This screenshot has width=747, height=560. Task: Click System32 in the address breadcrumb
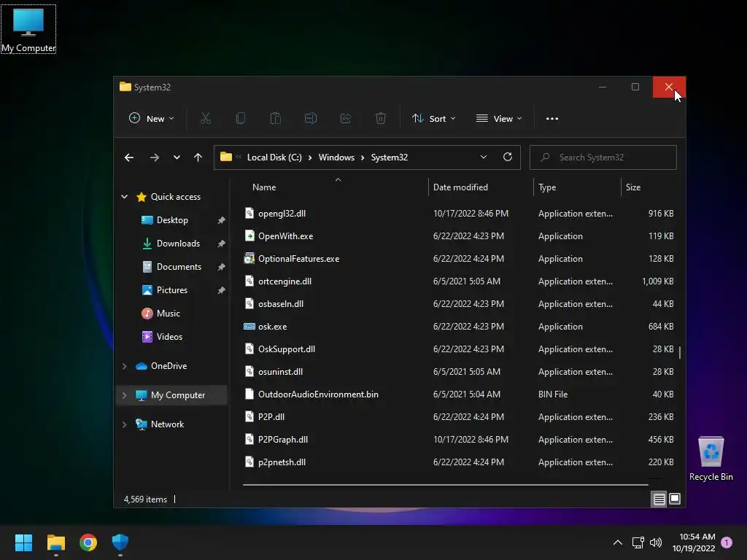pyautogui.click(x=390, y=157)
